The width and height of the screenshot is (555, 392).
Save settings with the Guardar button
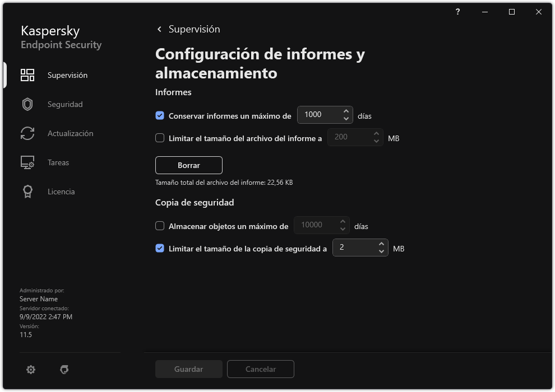(188, 369)
